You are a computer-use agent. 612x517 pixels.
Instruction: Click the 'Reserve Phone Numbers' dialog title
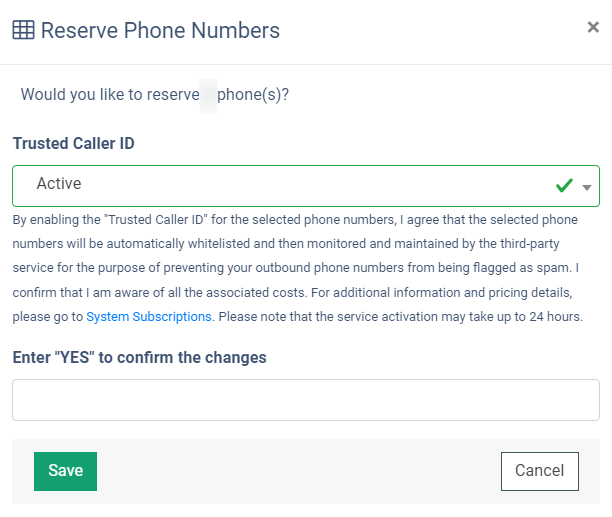pyautogui.click(x=160, y=30)
